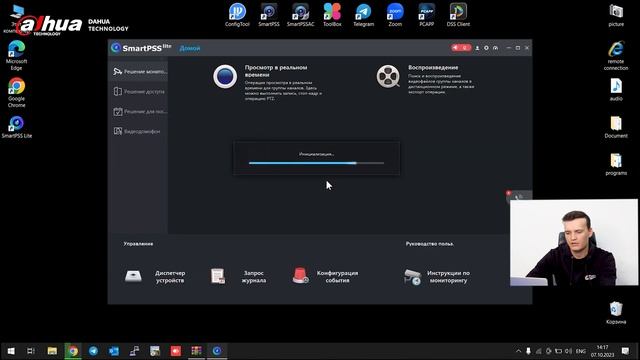Open the programs desktop folder
Screen dimensions: 640x360
click(x=616, y=164)
